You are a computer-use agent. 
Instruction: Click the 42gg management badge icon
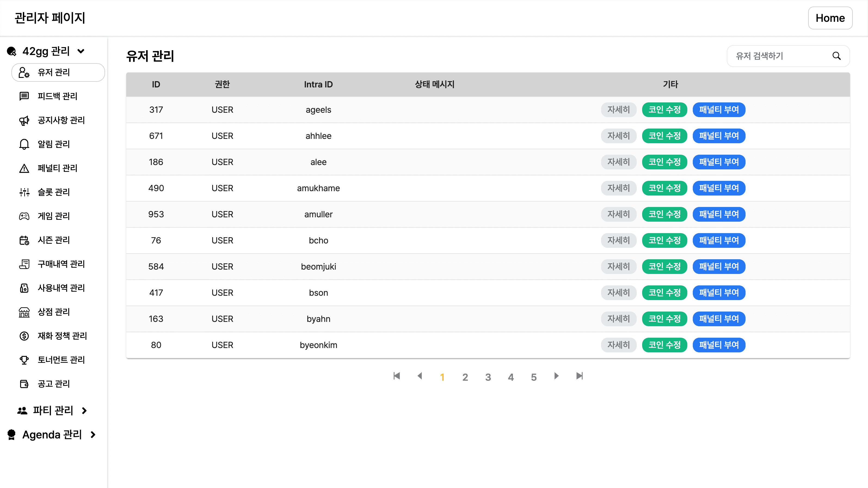pos(11,51)
